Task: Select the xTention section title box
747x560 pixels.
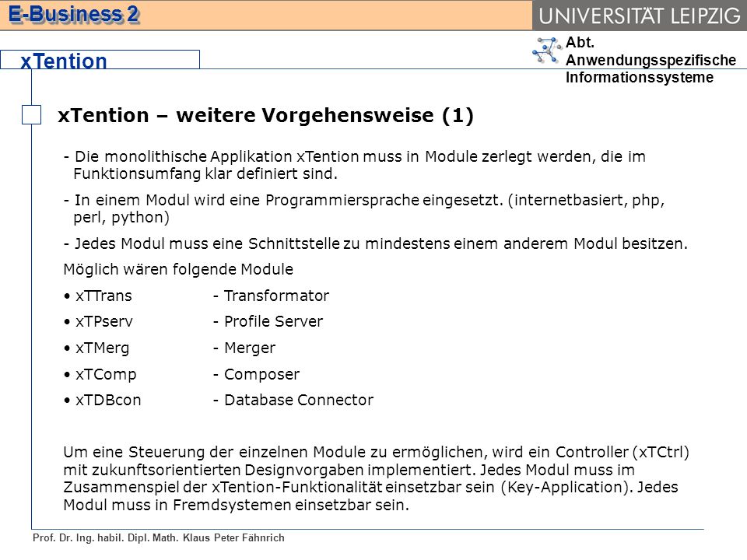Action: tap(100, 60)
